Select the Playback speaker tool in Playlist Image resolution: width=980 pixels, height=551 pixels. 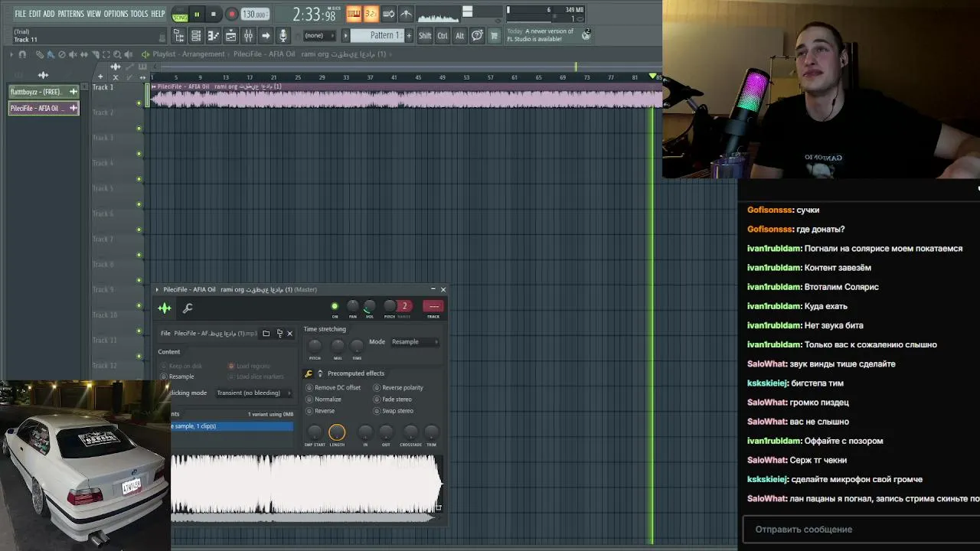tap(128, 54)
